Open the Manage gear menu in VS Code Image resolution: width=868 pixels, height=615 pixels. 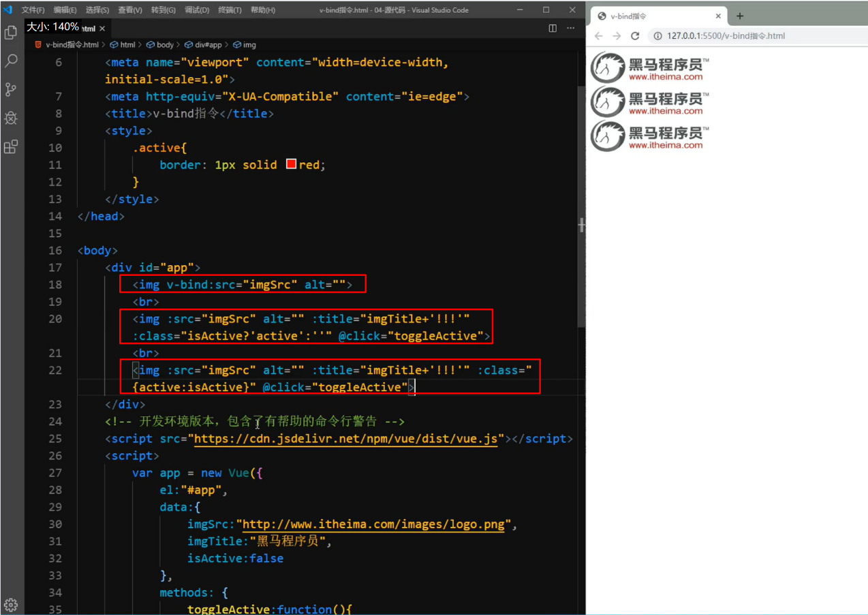tap(11, 604)
